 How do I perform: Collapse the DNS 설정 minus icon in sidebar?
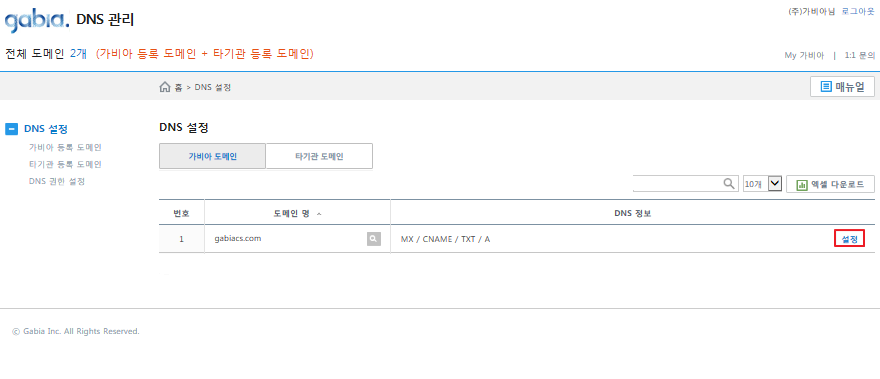pos(11,129)
